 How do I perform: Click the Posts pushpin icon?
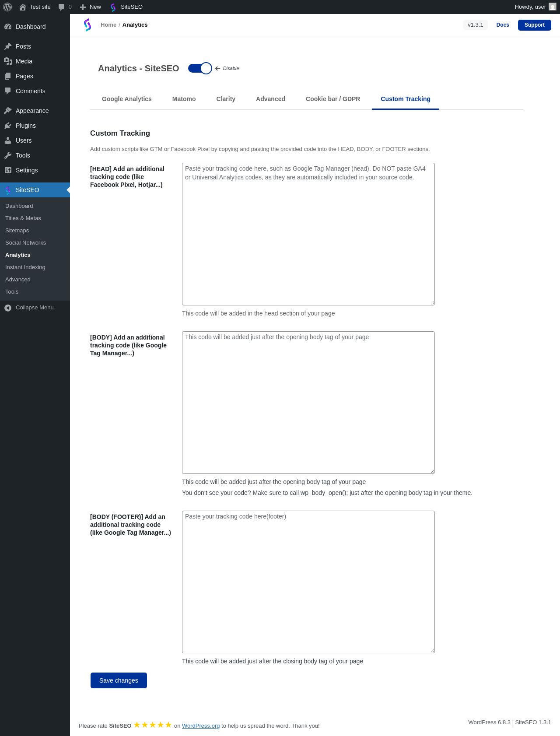pyautogui.click(x=8, y=46)
